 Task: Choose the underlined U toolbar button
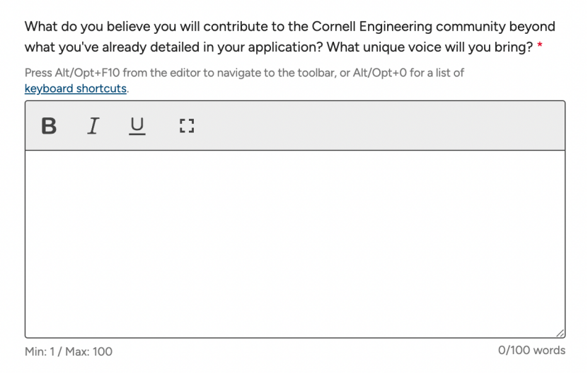click(137, 126)
